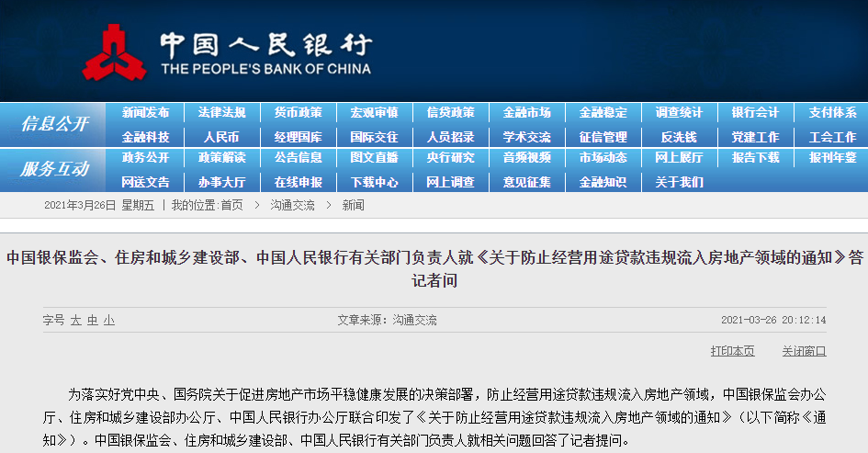Viewport: 868px width, 453px height.
Task: Open 公告信息 page
Action: click(298, 158)
